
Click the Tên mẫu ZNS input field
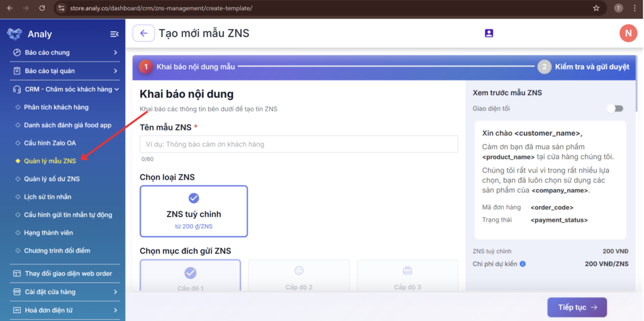[x=299, y=144]
